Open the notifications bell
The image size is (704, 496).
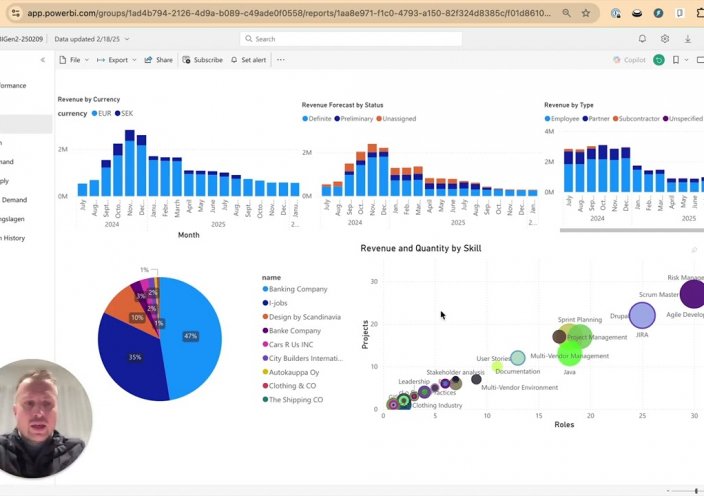[x=642, y=39]
